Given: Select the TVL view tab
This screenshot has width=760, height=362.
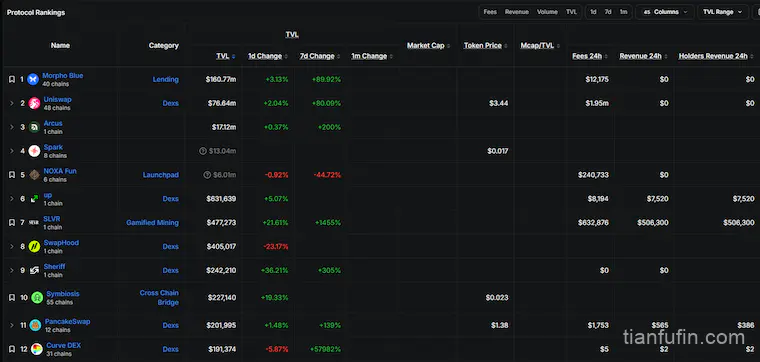Looking at the screenshot, I should pyautogui.click(x=571, y=12).
